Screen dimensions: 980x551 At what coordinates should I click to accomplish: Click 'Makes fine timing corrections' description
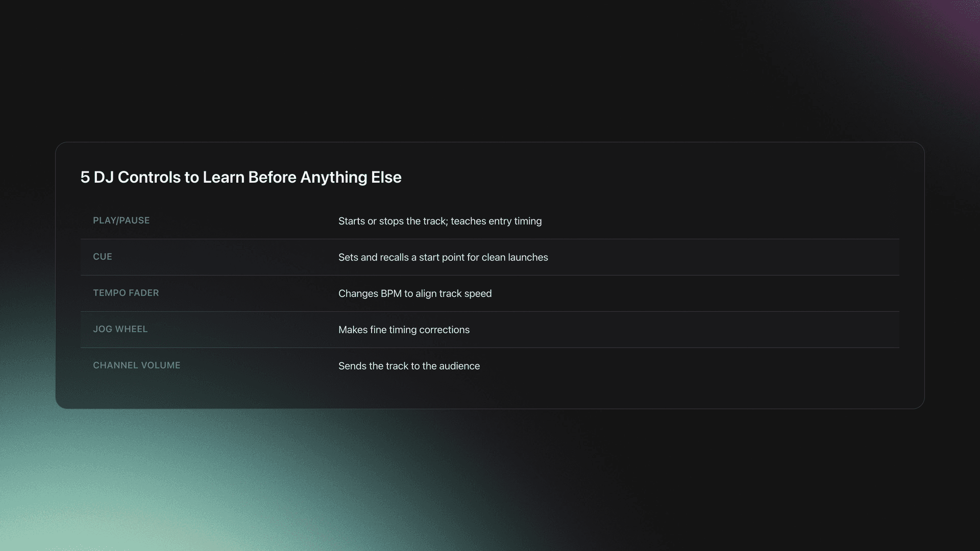point(403,330)
